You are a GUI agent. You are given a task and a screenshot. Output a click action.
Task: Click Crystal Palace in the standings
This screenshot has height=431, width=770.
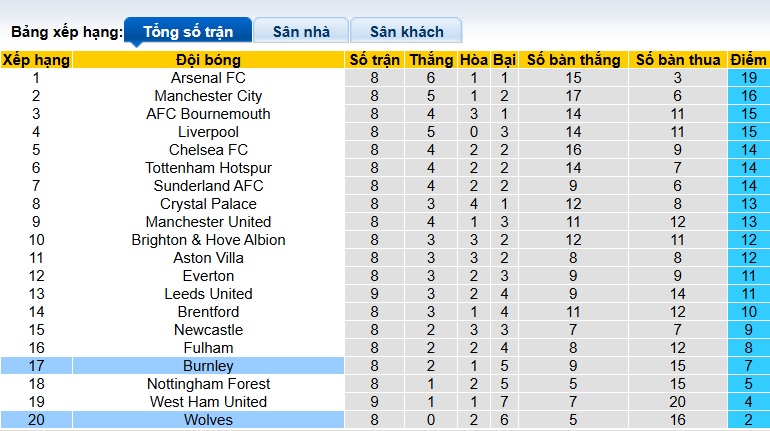coord(208,204)
